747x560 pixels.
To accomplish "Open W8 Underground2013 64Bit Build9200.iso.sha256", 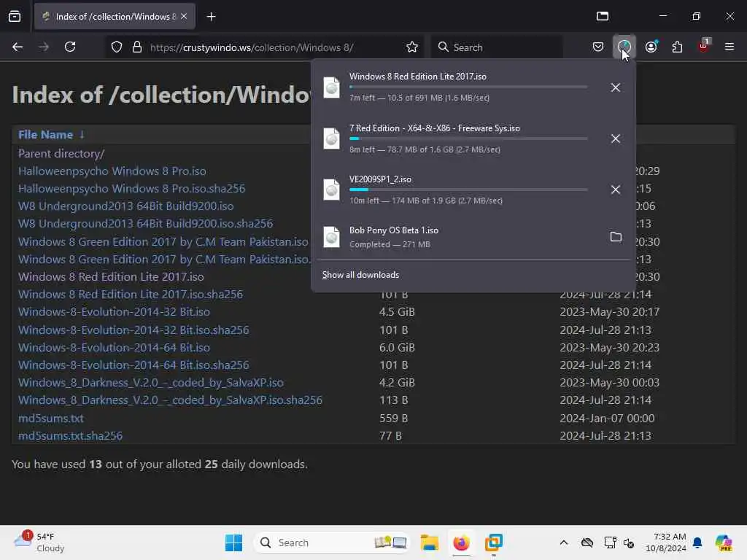I will pyautogui.click(x=145, y=224).
